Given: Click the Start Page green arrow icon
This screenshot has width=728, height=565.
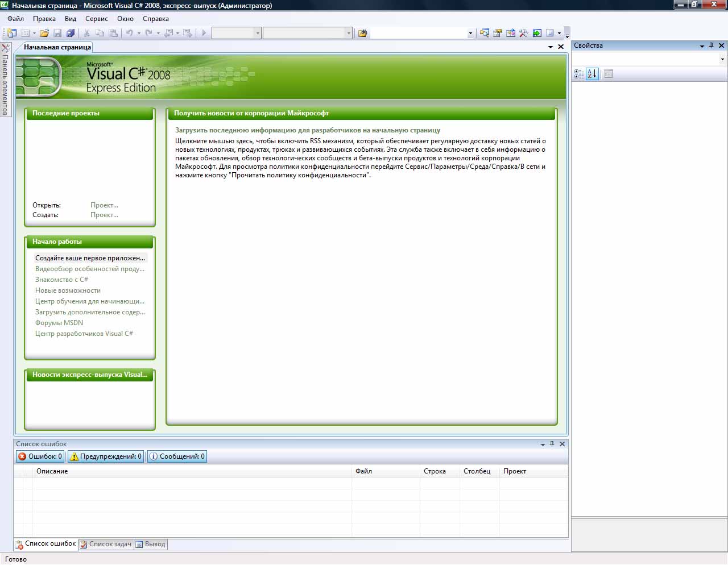Looking at the screenshot, I should pos(537,33).
